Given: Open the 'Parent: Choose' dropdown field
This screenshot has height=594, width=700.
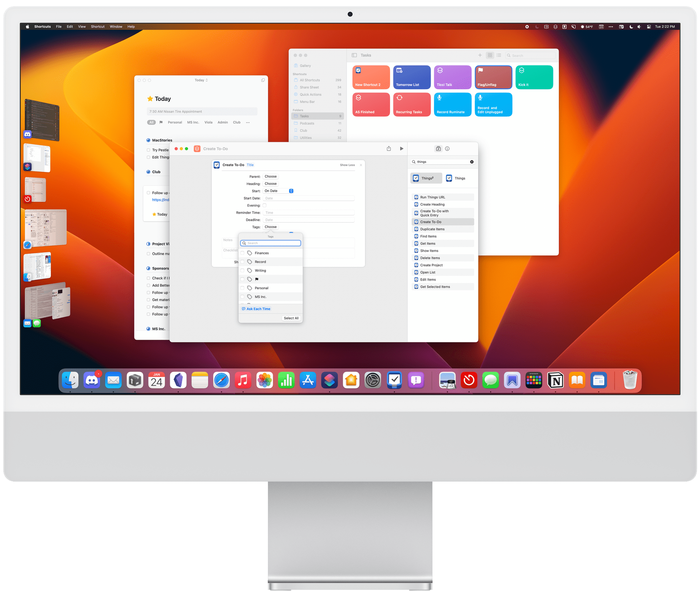Looking at the screenshot, I should 270,176.
